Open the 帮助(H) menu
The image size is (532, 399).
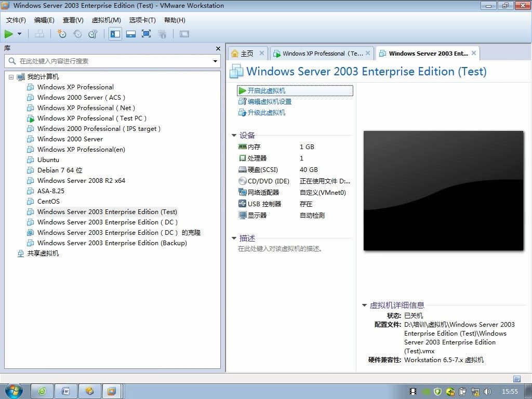click(x=175, y=20)
